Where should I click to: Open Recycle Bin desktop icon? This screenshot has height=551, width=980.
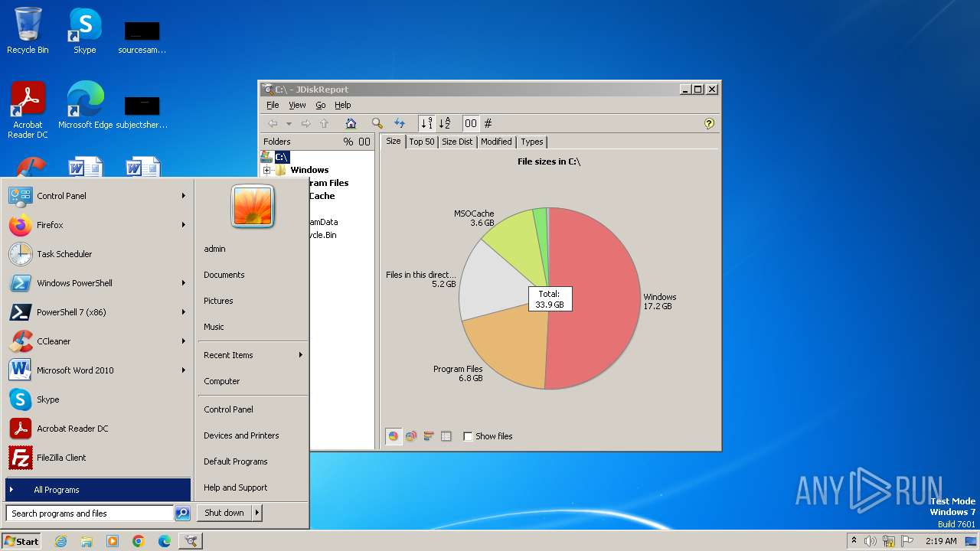pos(28,31)
